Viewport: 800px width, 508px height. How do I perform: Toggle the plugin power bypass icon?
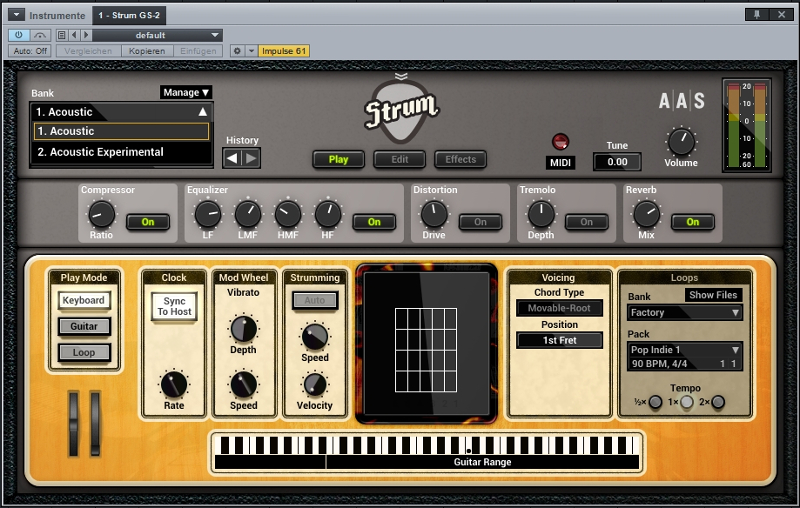18,35
